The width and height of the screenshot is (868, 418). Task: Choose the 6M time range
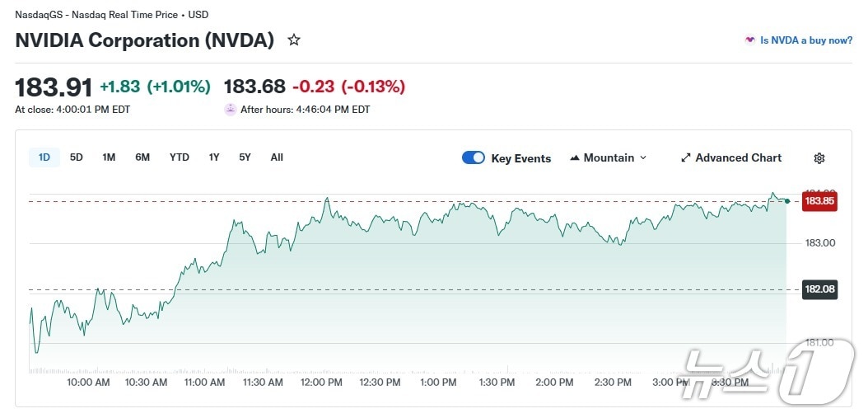coord(142,157)
